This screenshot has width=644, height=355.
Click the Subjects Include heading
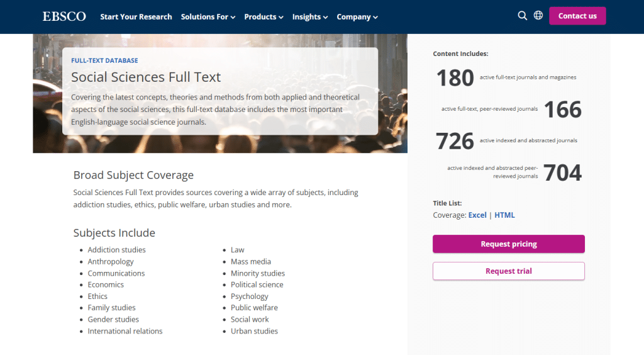(x=114, y=233)
